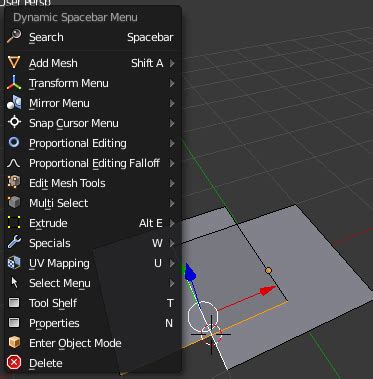
Task: Click the UV Mapping cube icon
Action: coord(14,263)
